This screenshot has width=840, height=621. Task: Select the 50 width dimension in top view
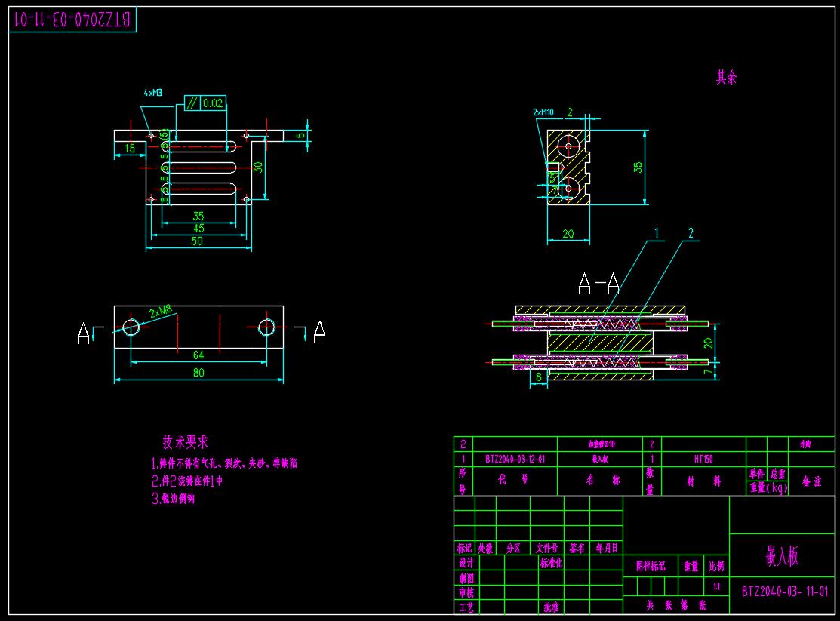[x=198, y=241]
